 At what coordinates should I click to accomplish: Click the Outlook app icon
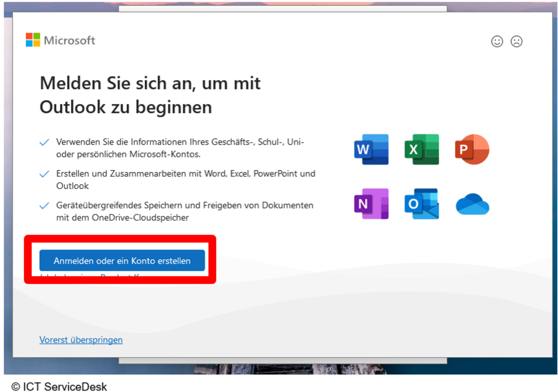click(x=422, y=203)
